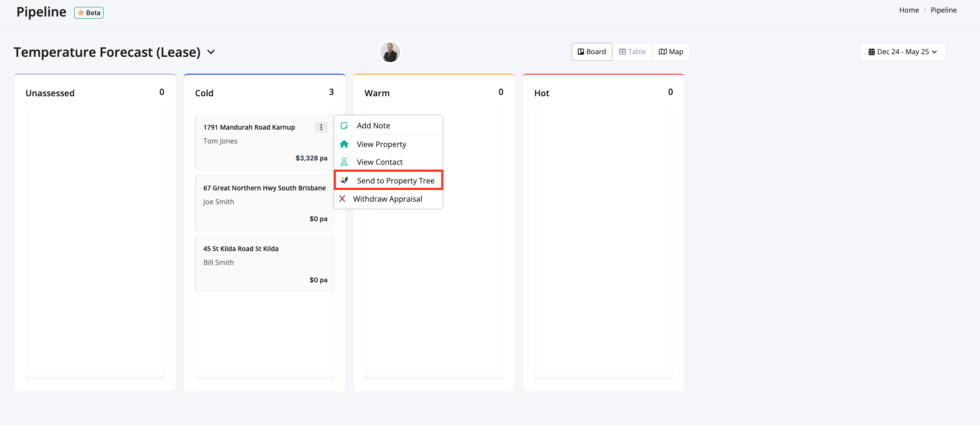Click the red X withdraw icon
Screen dimensions: 980x425
[342, 199]
